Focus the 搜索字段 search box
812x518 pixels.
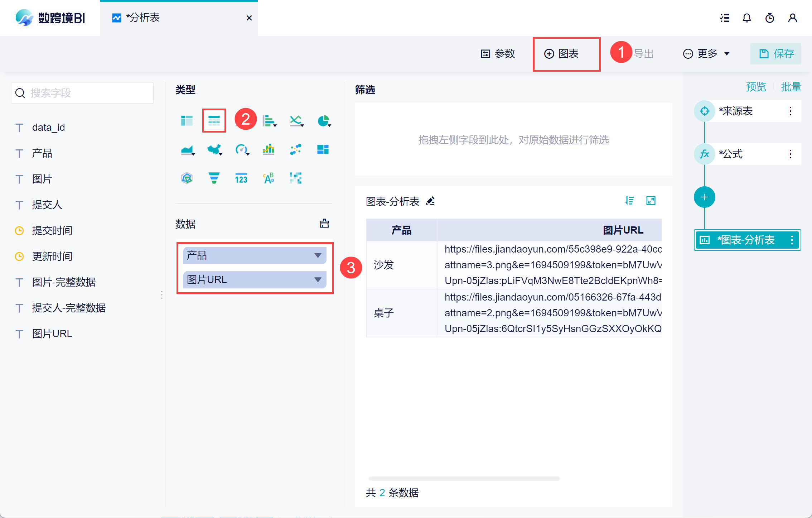tap(82, 93)
